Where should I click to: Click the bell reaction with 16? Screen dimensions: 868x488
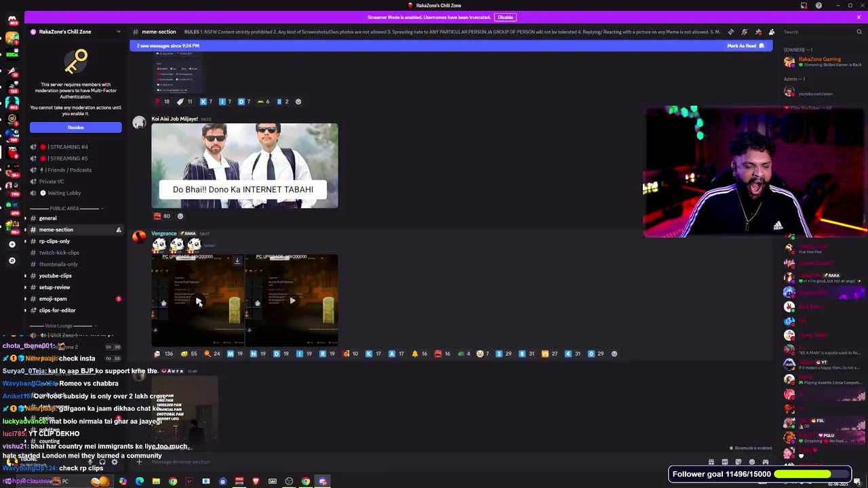[420, 354]
